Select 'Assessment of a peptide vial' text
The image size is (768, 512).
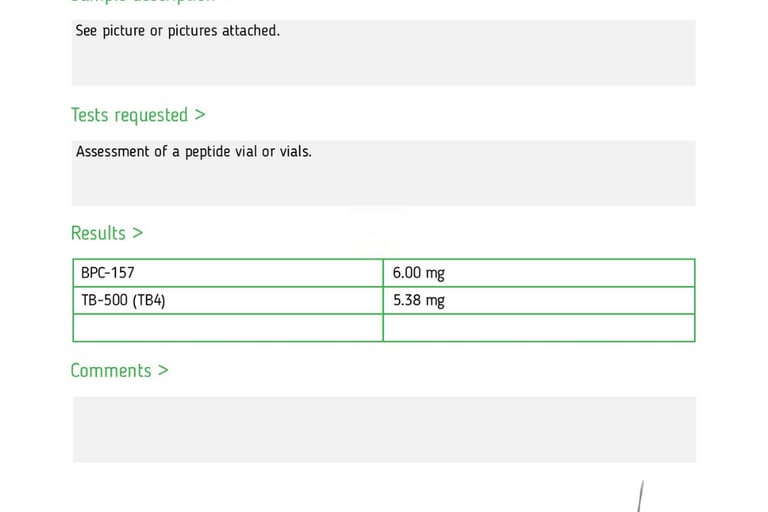pyautogui.click(x=166, y=152)
